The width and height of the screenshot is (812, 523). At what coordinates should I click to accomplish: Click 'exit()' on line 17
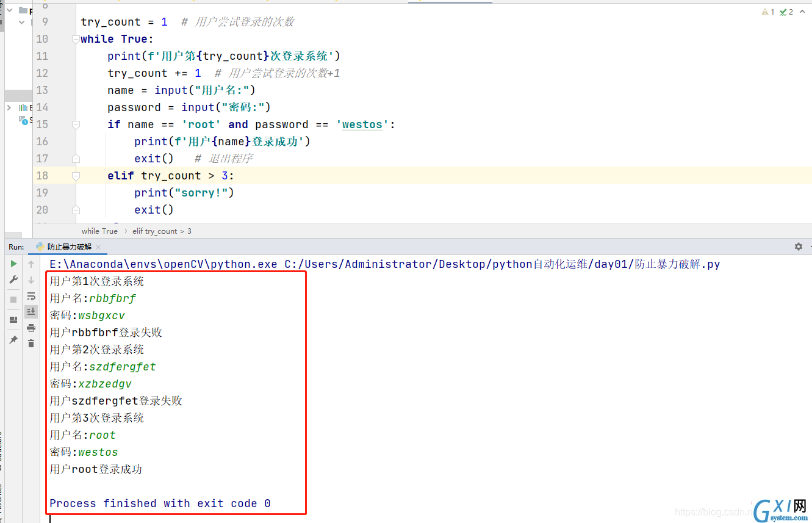(x=154, y=159)
